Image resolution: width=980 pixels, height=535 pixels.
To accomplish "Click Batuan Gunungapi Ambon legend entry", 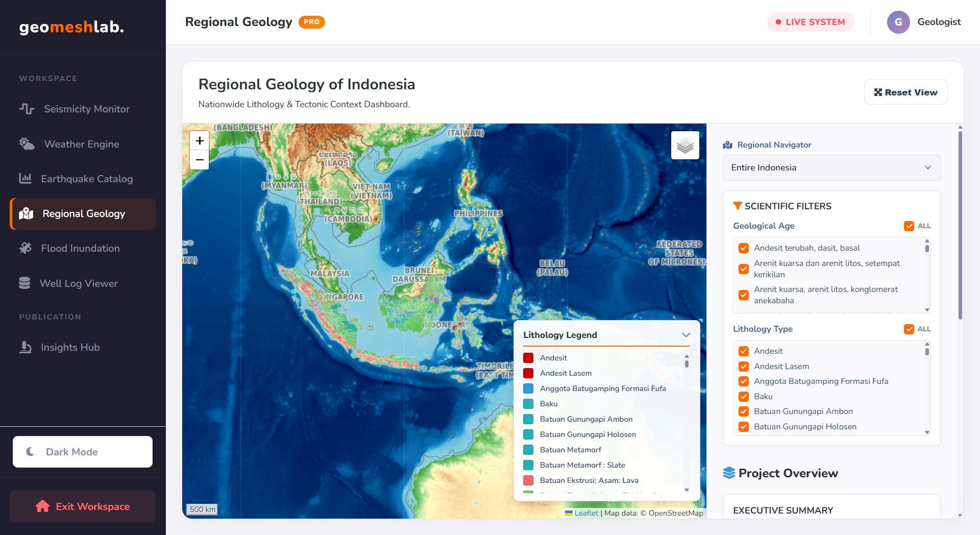I will (586, 419).
